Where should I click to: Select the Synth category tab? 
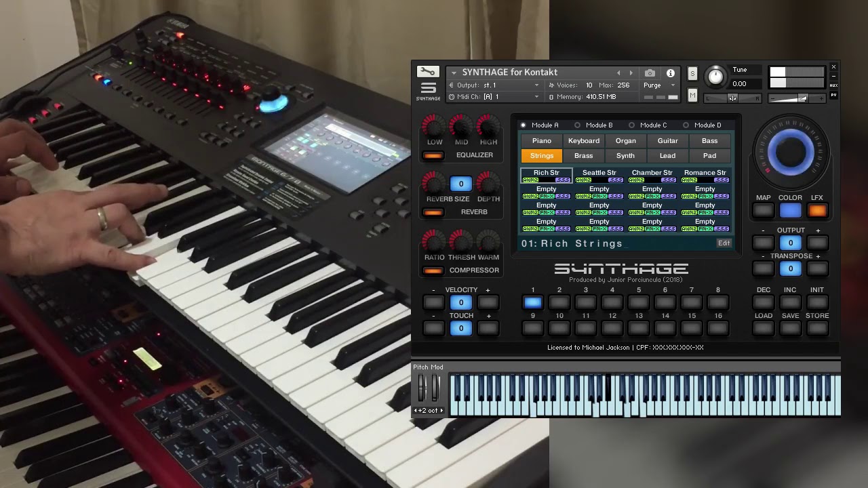pyautogui.click(x=626, y=156)
